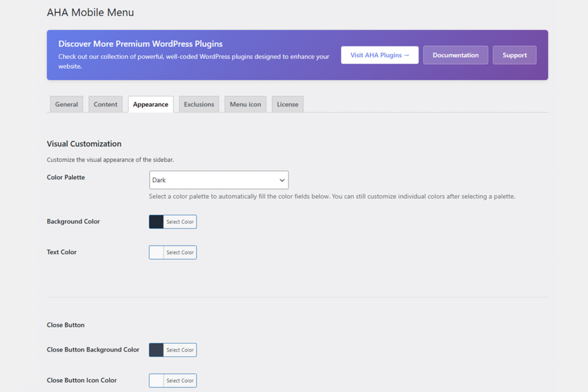
Task: Click the Color Palette field label
Action: click(66, 177)
